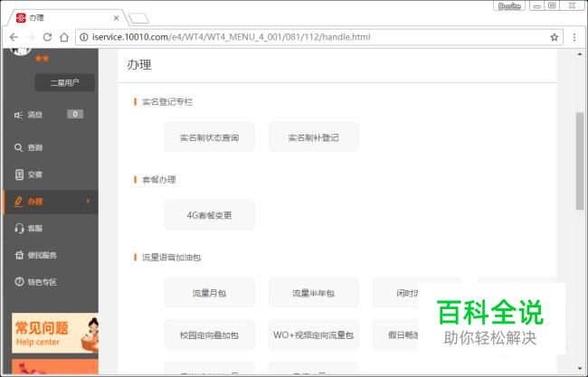Click the scrollbar down arrow
588x377 pixels.
[x=580, y=369]
